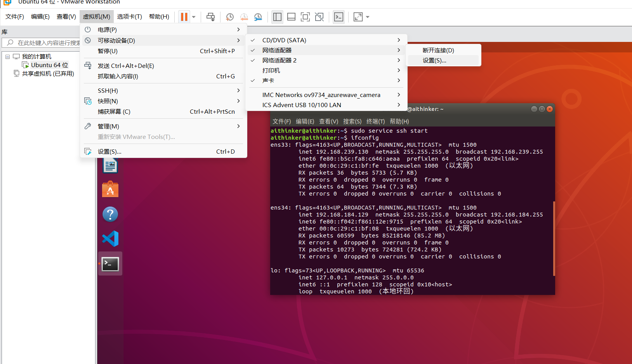Click the wrench icon beside 管理(M)

coord(88,126)
